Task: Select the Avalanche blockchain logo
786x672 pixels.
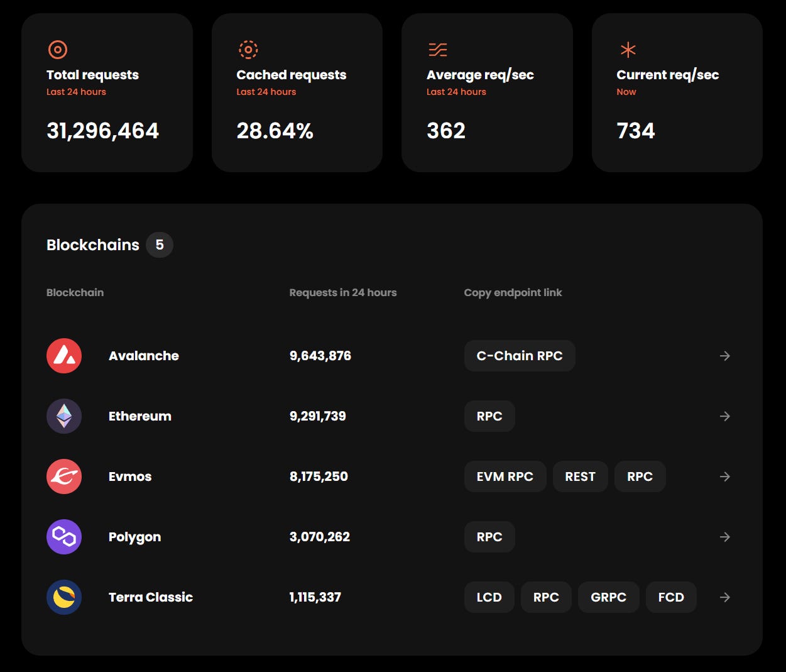Action: click(x=63, y=355)
